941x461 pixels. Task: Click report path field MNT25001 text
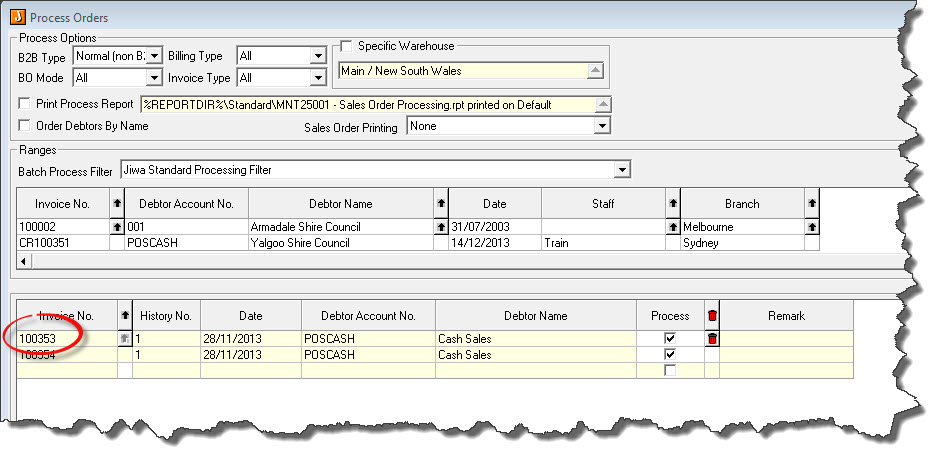(368, 104)
